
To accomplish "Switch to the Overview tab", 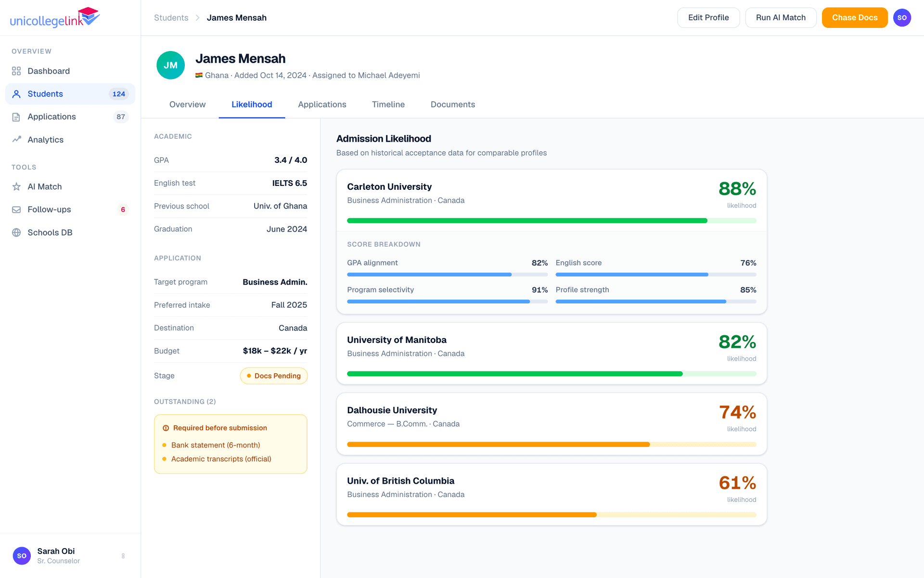I will coord(187,105).
